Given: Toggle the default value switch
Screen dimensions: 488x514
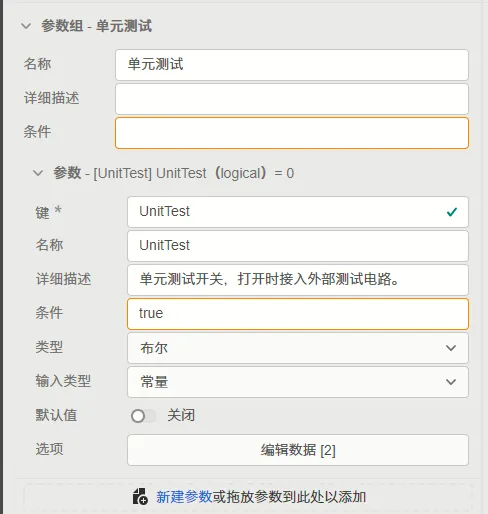Looking at the screenshot, I should pyautogui.click(x=143, y=416).
